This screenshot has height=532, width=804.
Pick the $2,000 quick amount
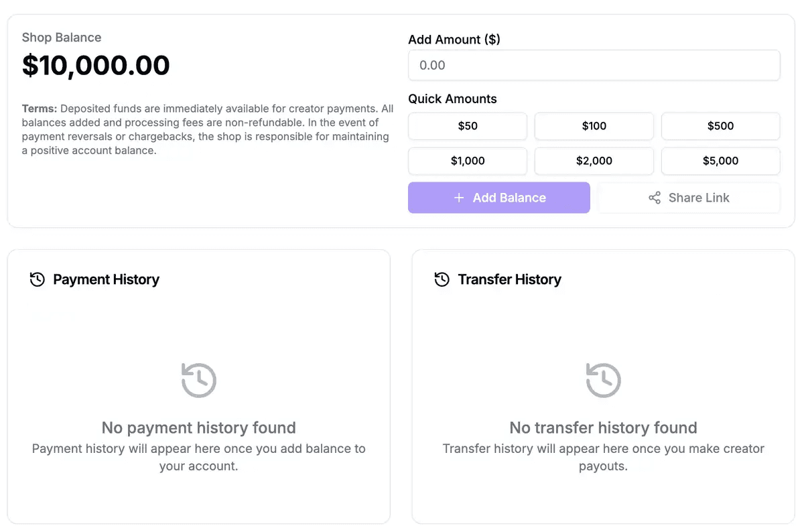(x=594, y=161)
